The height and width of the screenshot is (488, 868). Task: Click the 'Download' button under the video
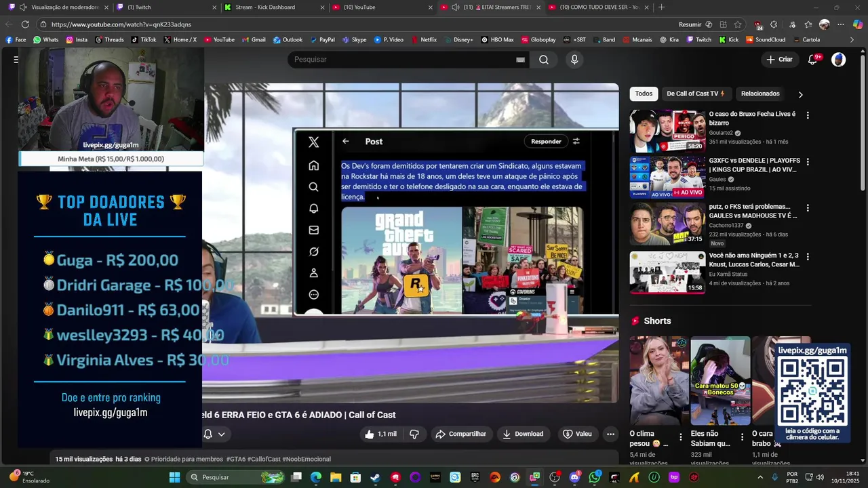(x=523, y=434)
